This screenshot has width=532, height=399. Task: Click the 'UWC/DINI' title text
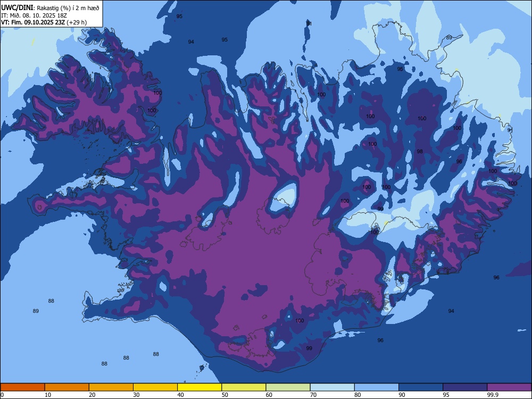pyautogui.click(x=17, y=7)
